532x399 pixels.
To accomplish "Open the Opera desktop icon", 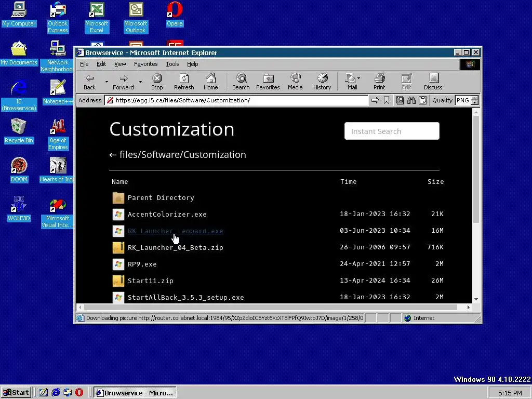I will [x=175, y=14].
